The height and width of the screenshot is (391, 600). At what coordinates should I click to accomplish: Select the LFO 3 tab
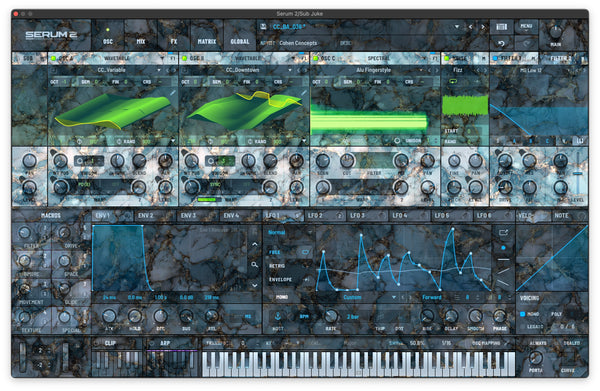pyautogui.click(x=366, y=216)
